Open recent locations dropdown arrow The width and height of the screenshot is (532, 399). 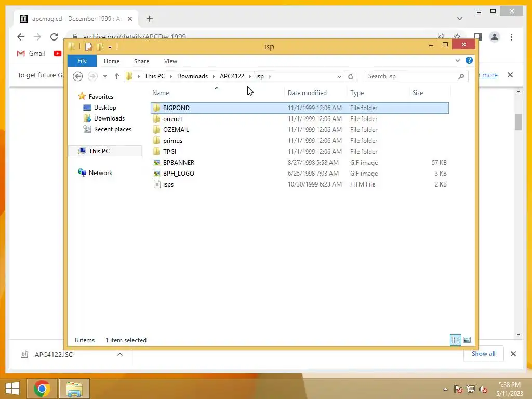tap(105, 76)
